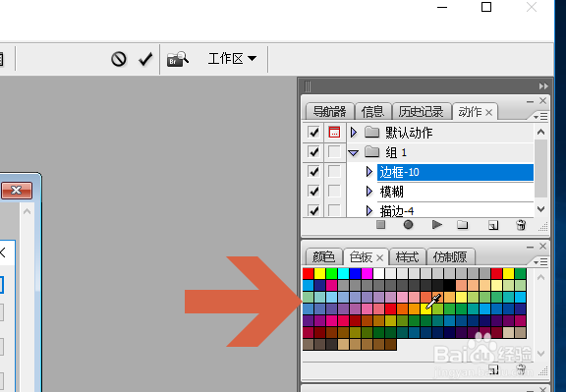This screenshot has height=392, width=566.
Task: Launch Adobe Bridge from the toolbar
Action: [x=177, y=59]
